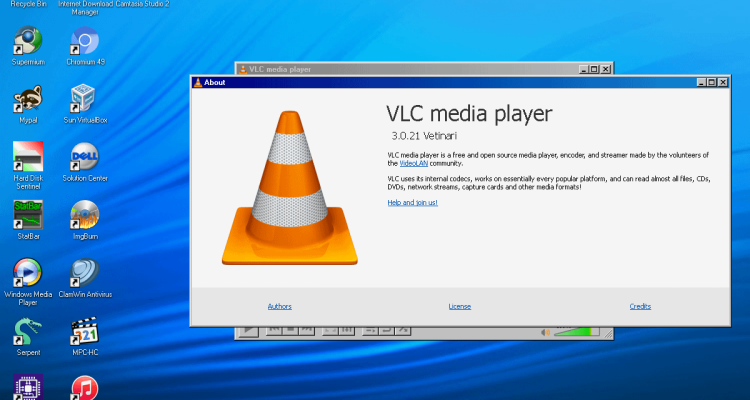Toggle VLC playlist button

tap(370, 330)
